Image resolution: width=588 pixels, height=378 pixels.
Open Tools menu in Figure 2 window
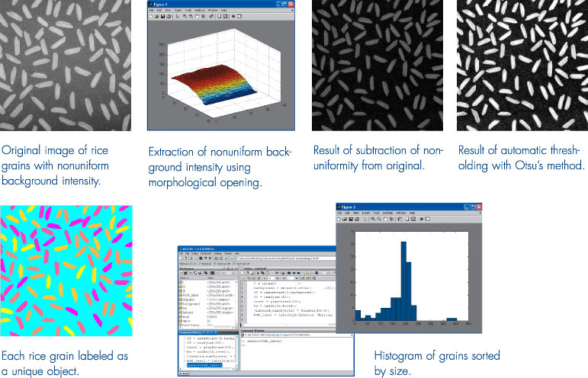[x=377, y=213]
